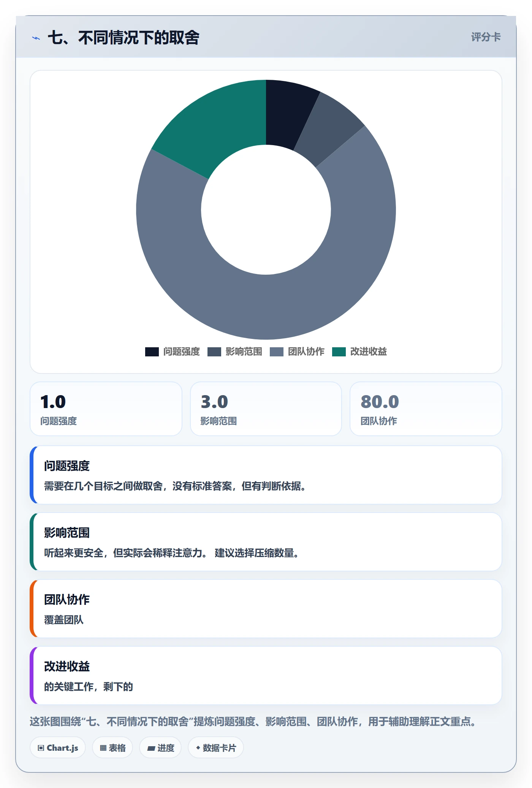Click the 表格 tag chip

tap(112, 748)
